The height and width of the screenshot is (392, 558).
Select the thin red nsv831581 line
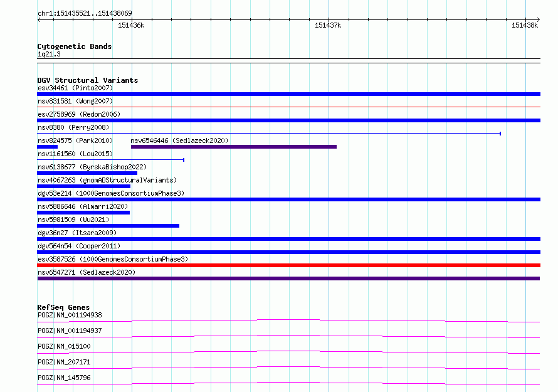pos(288,107)
